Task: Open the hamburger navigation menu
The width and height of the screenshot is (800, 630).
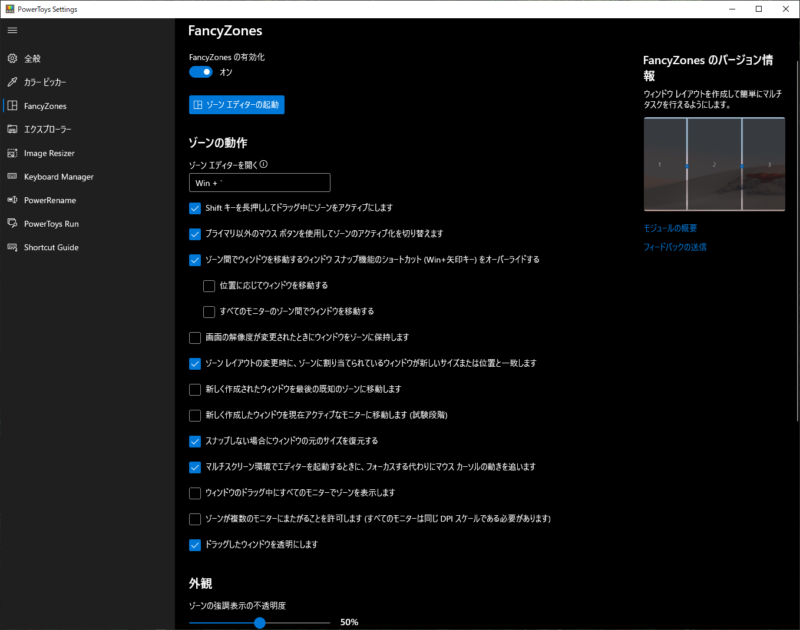Action: point(12,31)
